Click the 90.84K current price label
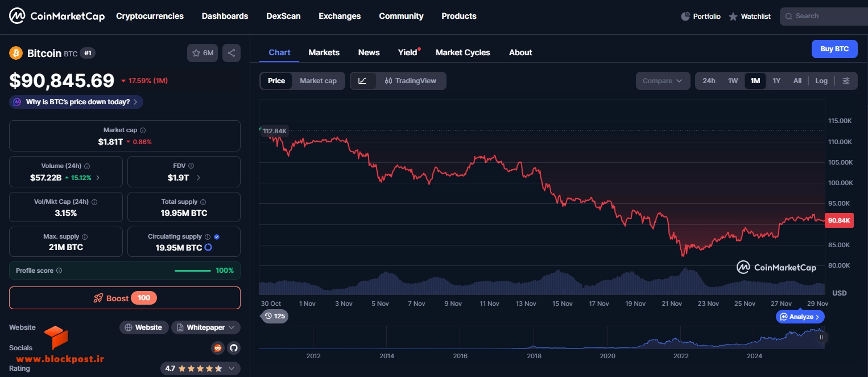 (840, 220)
